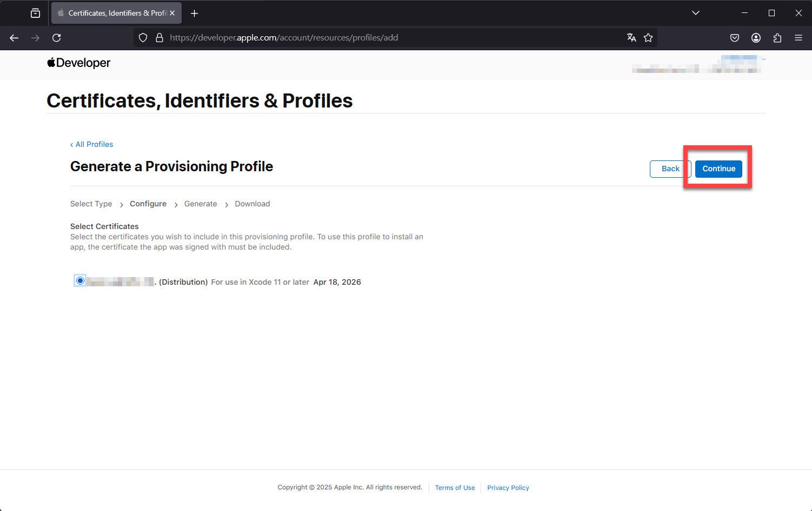This screenshot has width=812, height=511.
Task: Click the tracking protection shield icon
Action: coord(143,38)
